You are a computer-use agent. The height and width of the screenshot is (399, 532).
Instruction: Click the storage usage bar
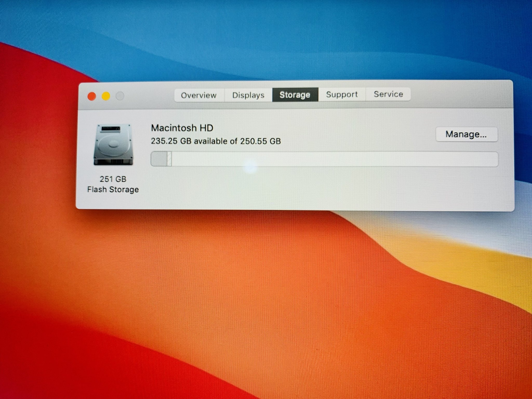[324, 159]
